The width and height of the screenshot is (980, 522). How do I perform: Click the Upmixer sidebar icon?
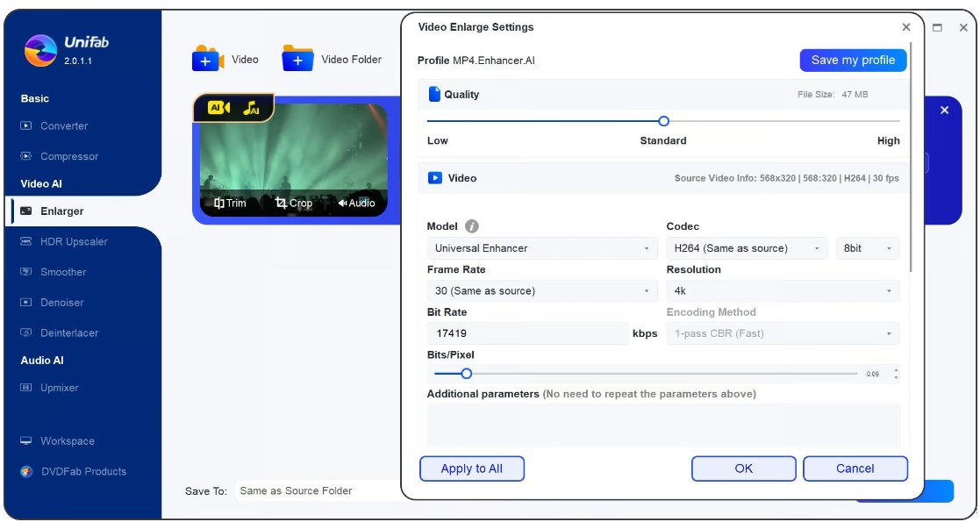pos(25,388)
